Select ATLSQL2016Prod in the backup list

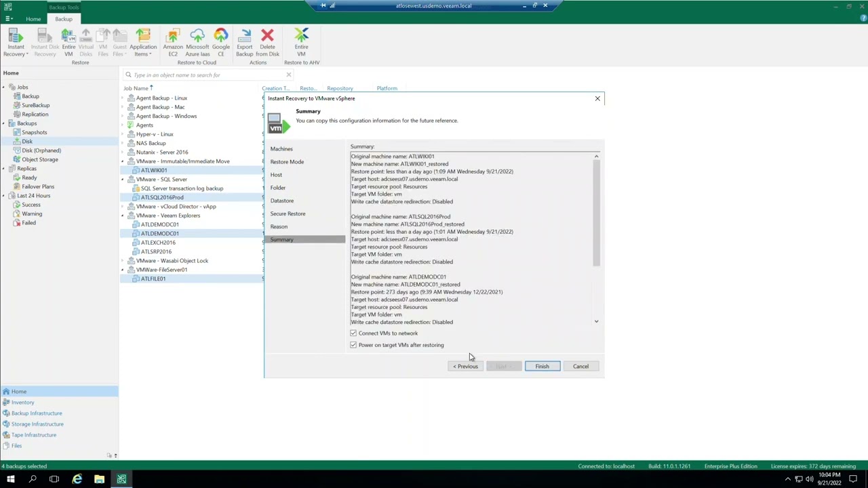(x=162, y=197)
